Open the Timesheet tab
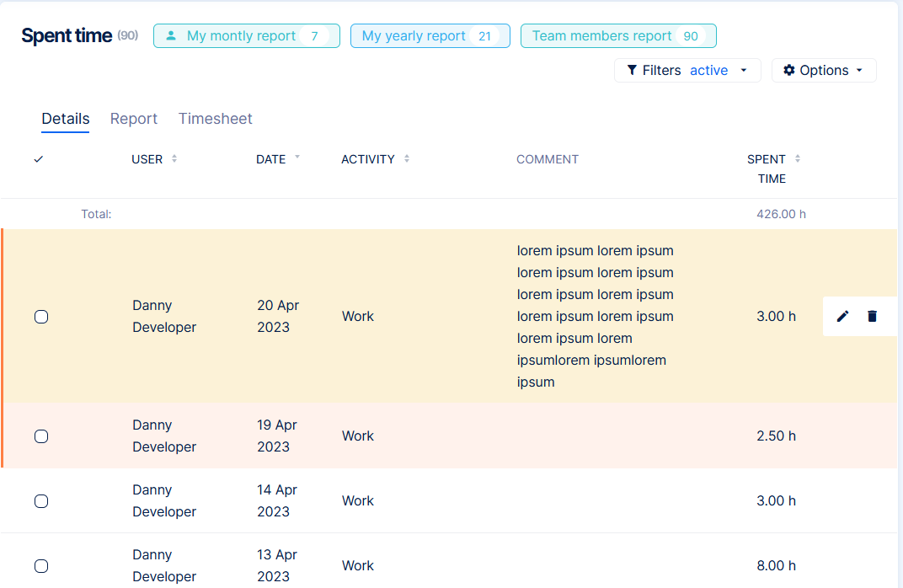903x588 pixels. click(x=216, y=119)
